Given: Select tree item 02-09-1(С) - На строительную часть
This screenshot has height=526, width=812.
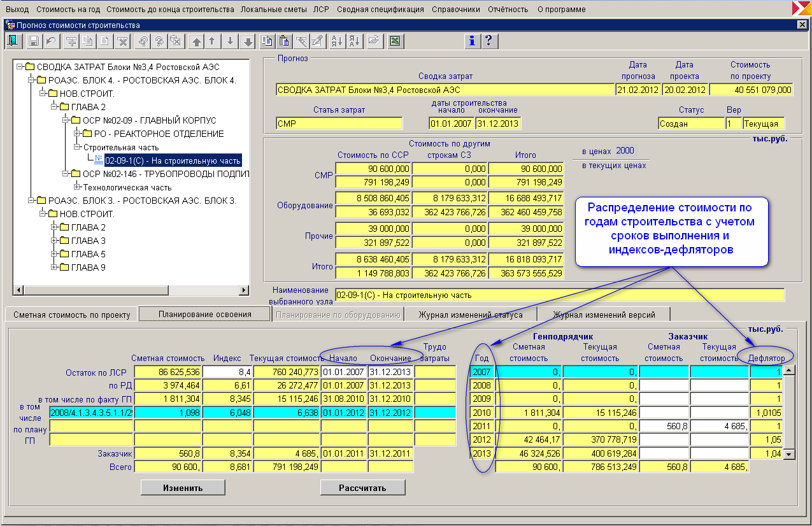Looking at the screenshot, I should pos(173,160).
